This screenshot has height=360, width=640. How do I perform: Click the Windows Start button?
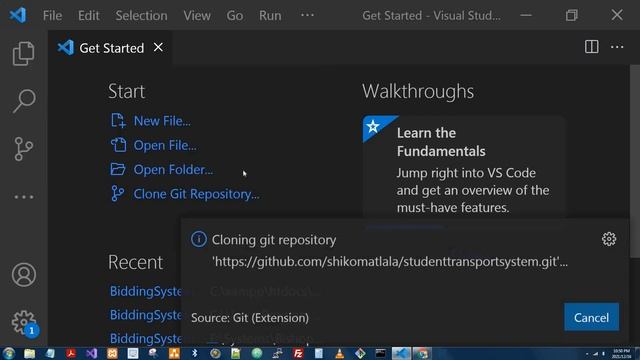click(x=9, y=353)
